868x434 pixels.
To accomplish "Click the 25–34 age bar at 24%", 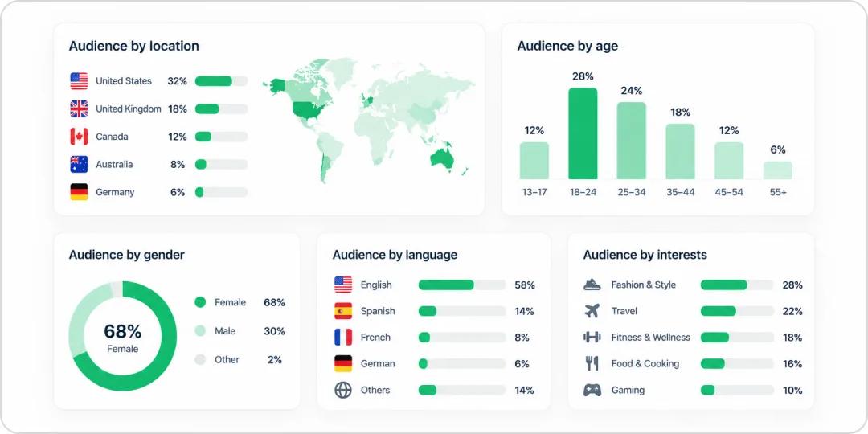I will [632, 141].
